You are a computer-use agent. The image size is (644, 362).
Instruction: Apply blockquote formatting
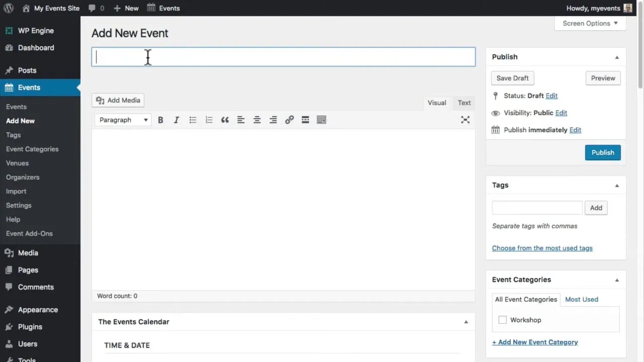[225, 120]
